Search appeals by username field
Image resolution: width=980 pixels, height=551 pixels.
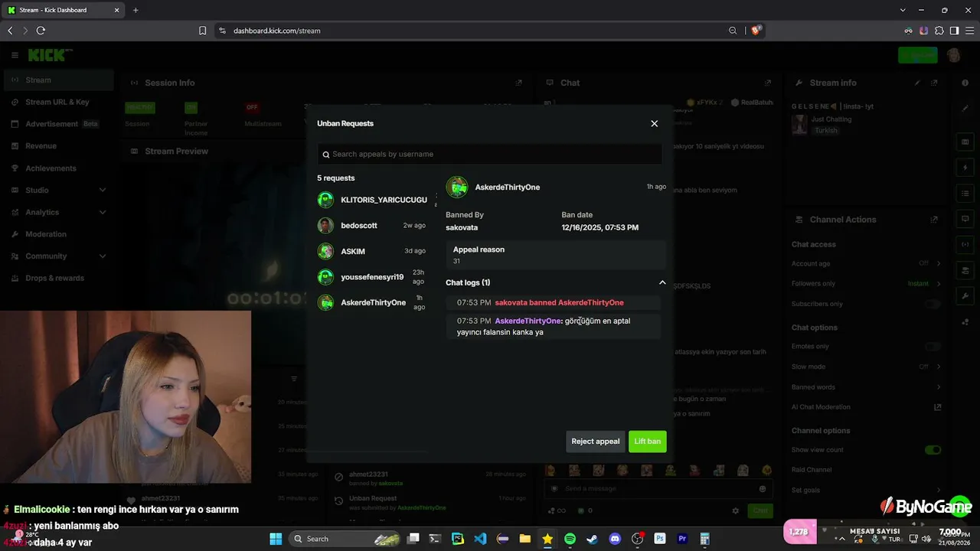click(x=490, y=154)
